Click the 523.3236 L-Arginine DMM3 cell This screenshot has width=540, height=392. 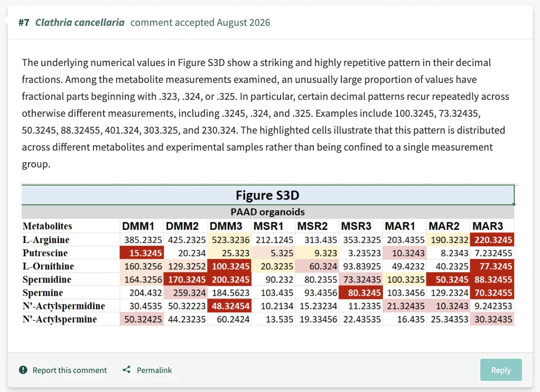coord(229,240)
